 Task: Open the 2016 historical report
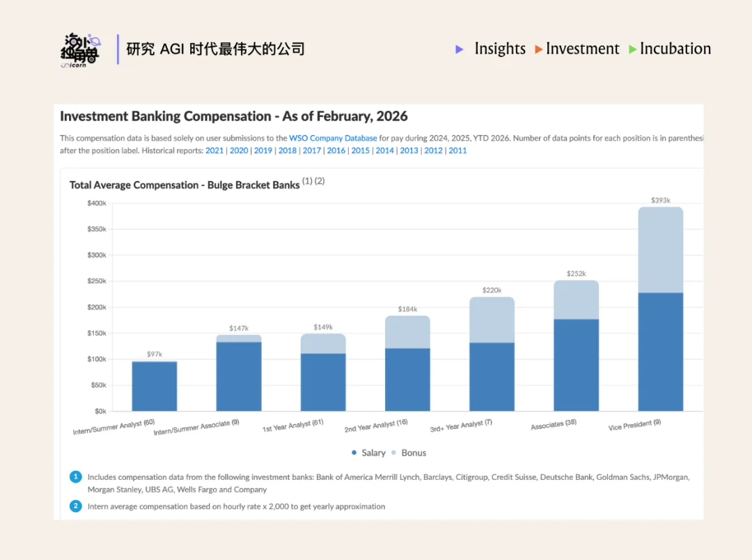(336, 150)
